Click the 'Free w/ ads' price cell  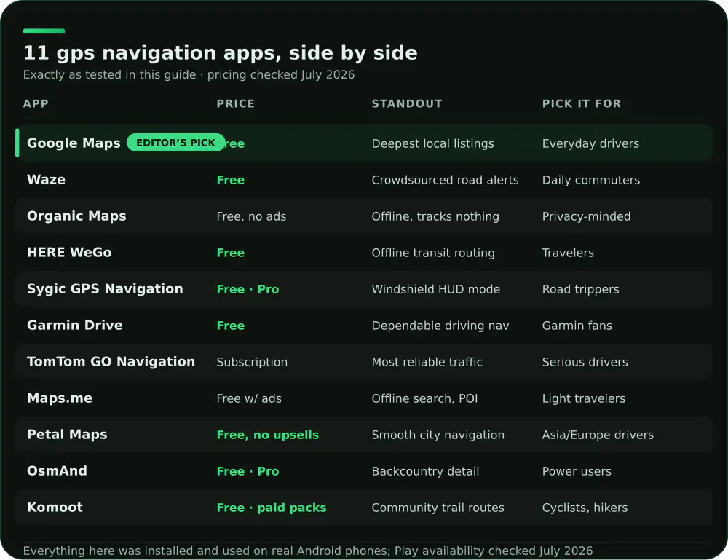249,398
